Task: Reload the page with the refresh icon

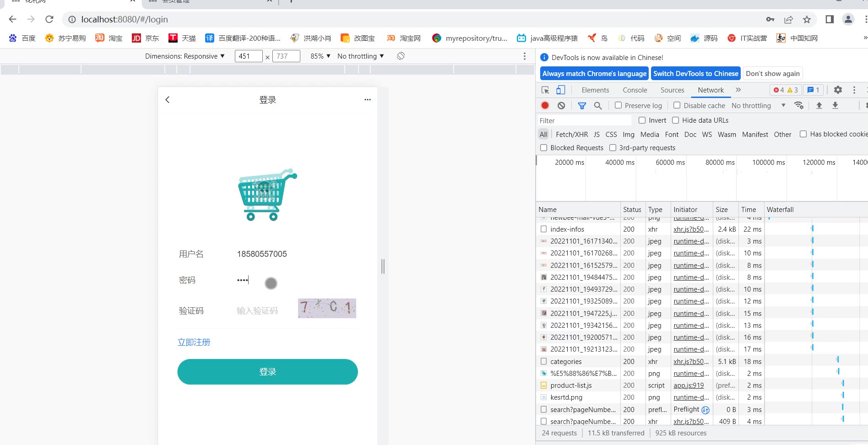Action: [49, 19]
